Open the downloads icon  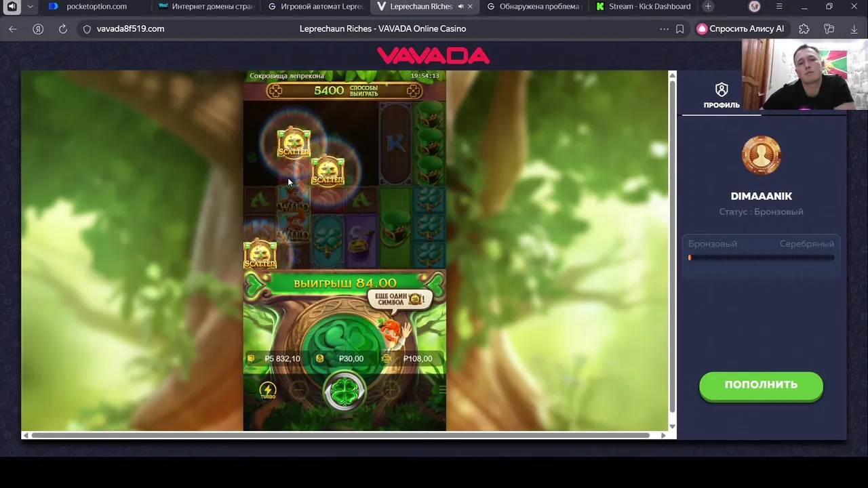point(854,29)
